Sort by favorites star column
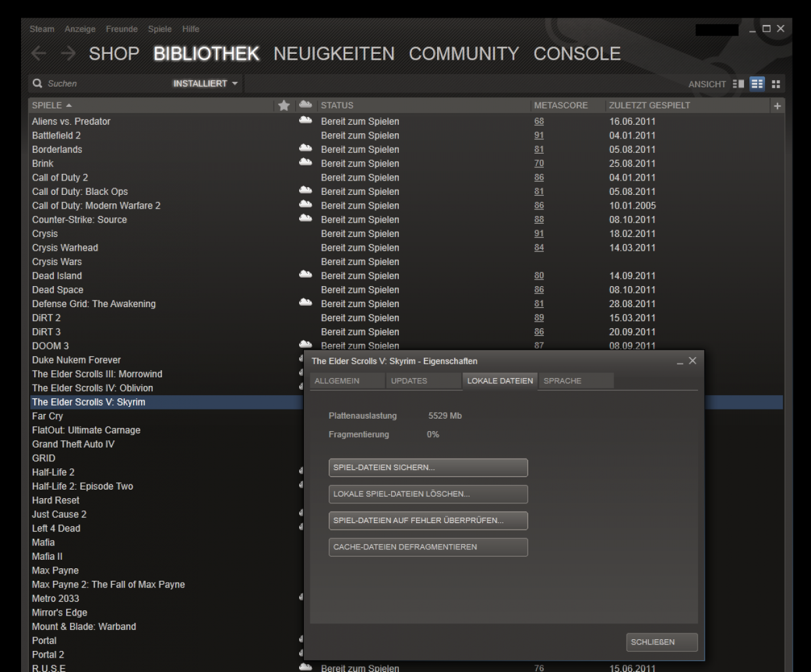The height and width of the screenshot is (672, 811). (283, 105)
